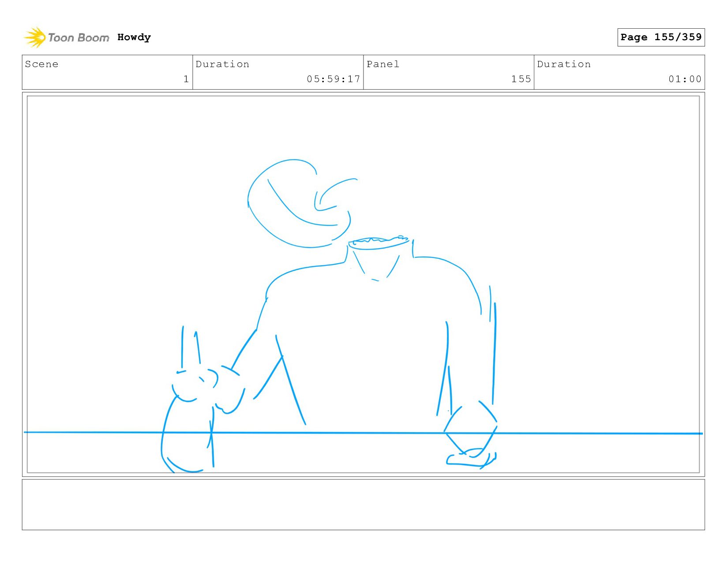Click the panel number '155'

coord(521,79)
